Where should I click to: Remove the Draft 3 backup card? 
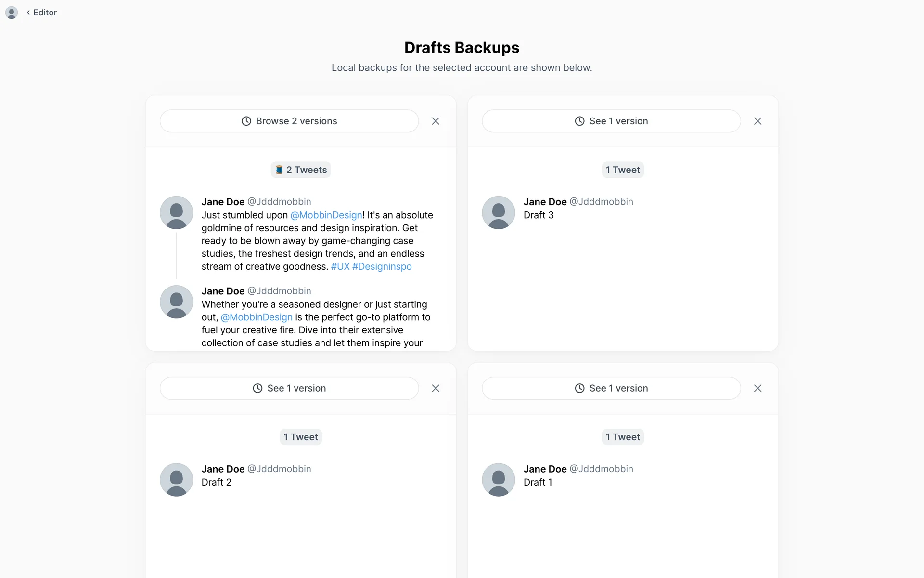(757, 121)
